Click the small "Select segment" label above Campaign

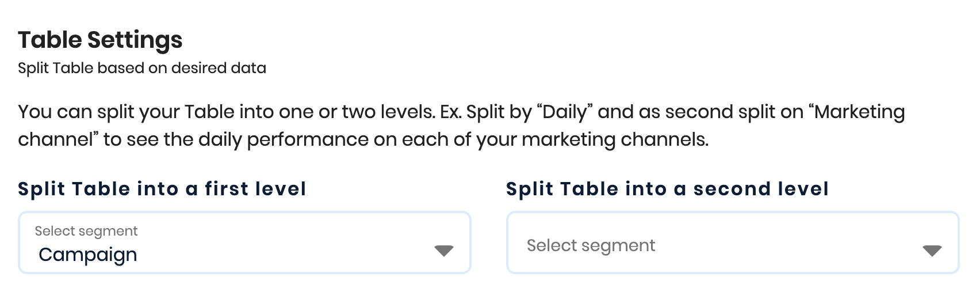[86, 231]
